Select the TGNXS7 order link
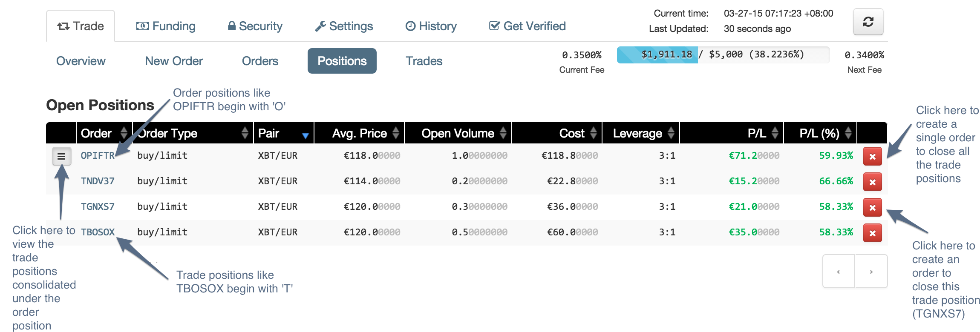This screenshot has height=332, width=980. 98,207
